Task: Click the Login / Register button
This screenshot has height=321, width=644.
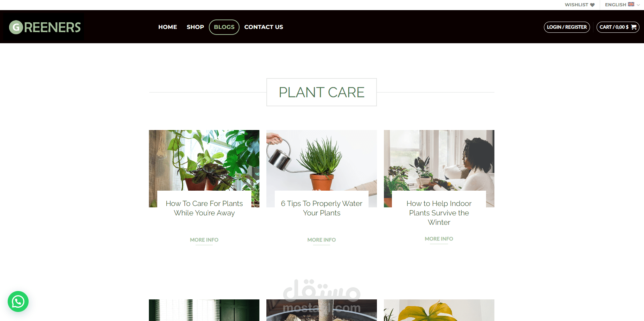Action: click(567, 27)
